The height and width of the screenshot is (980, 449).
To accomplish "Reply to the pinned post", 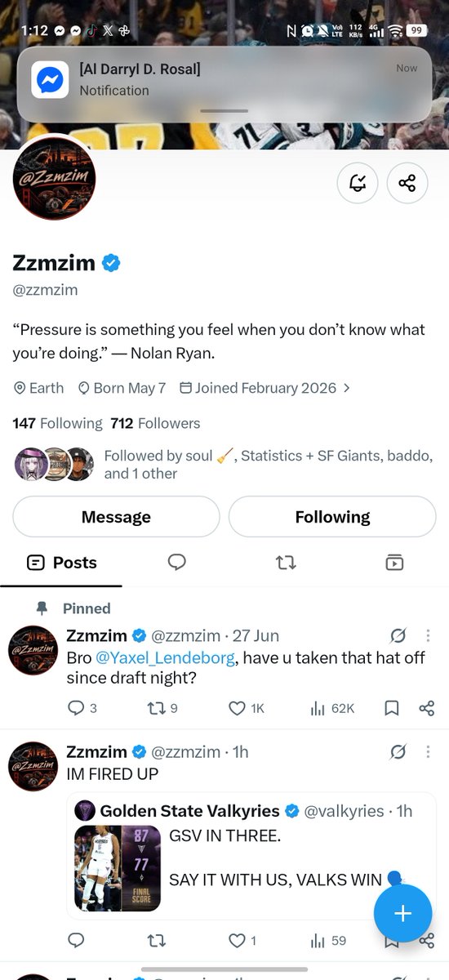I will point(82,708).
